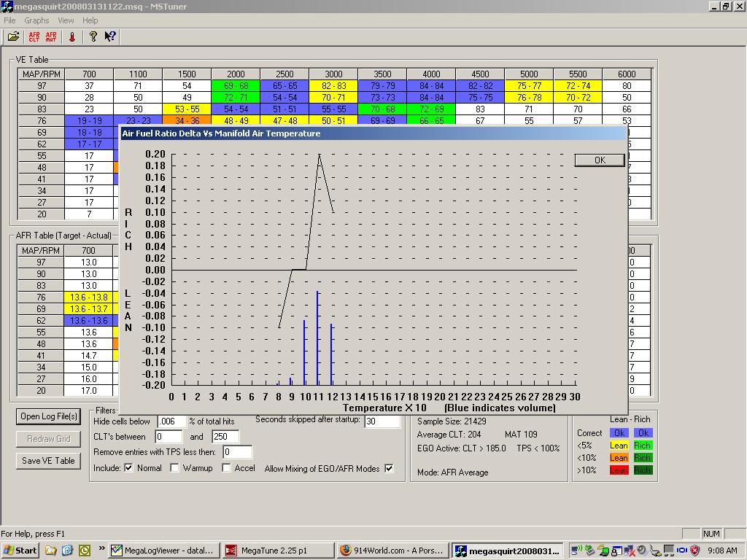
Task: Select AFR cell '13.6 - 13.6'
Action: [x=88, y=321]
